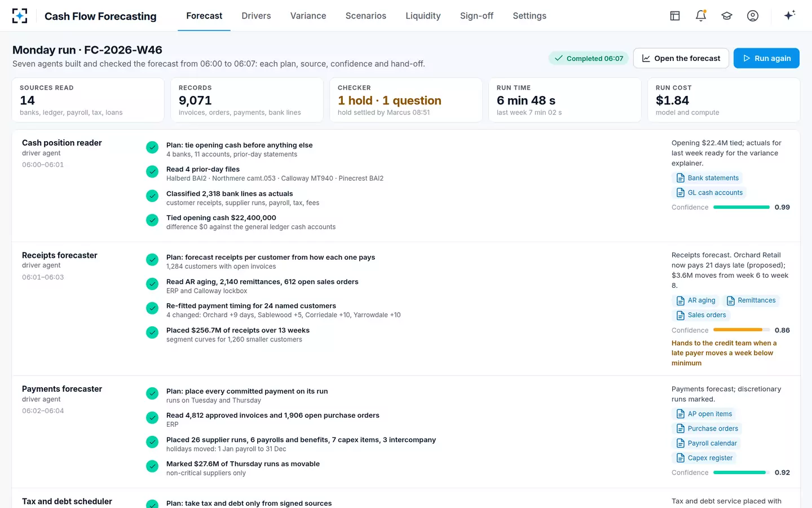
Task: Click the Open the forecast button
Action: (681, 58)
